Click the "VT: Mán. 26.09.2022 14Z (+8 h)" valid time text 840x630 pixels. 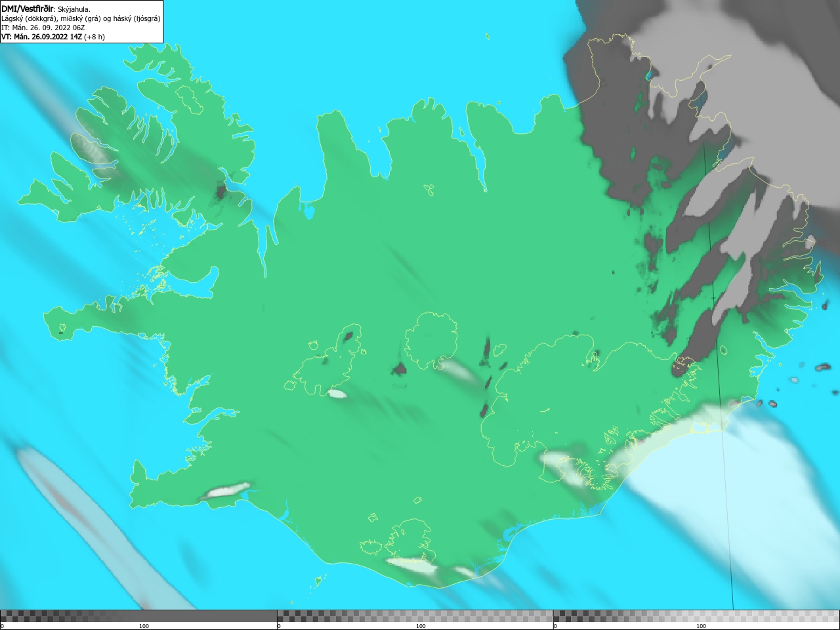(53, 37)
